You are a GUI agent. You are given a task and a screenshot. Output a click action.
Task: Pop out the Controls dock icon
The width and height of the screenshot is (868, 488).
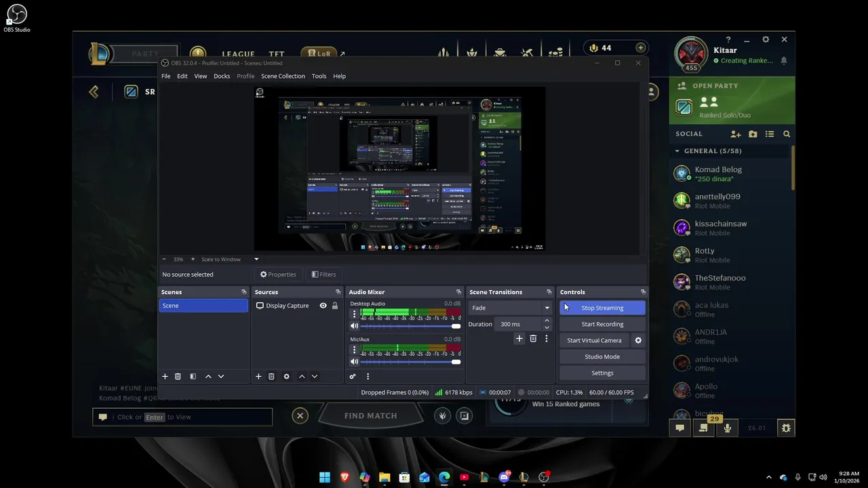click(x=643, y=292)
